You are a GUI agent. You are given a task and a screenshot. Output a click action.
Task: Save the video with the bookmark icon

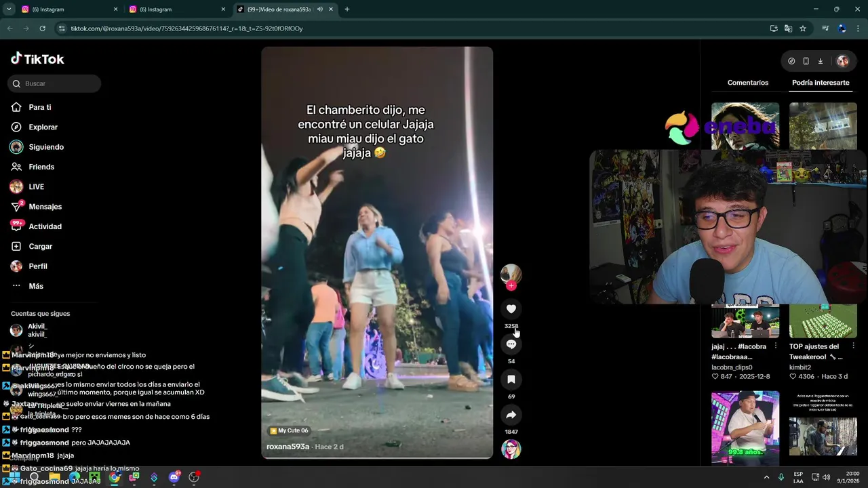[x=511, y=380]
